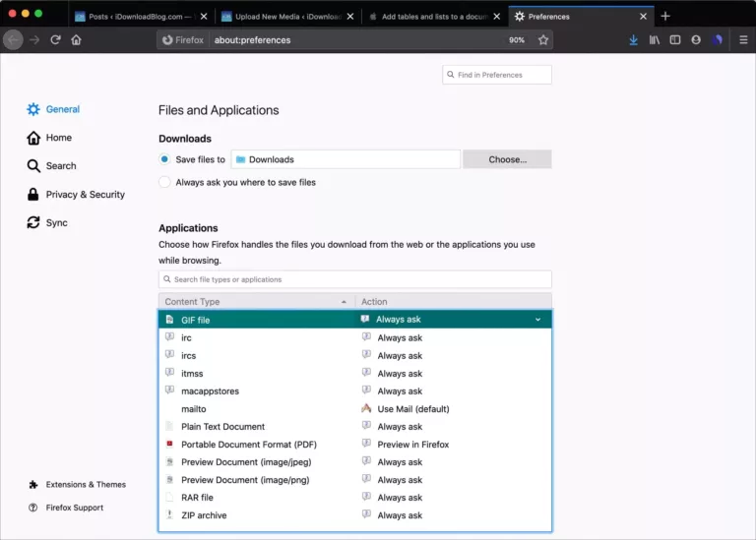Open the Firefox Support link
Screen dimensions: 756x540
tap(74, 508)
